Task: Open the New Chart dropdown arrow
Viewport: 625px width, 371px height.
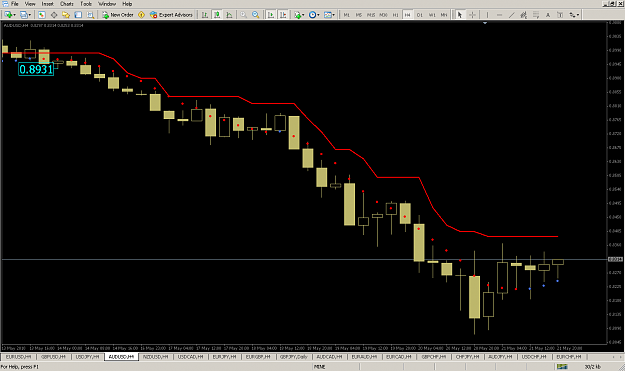Action: point(14,15)
